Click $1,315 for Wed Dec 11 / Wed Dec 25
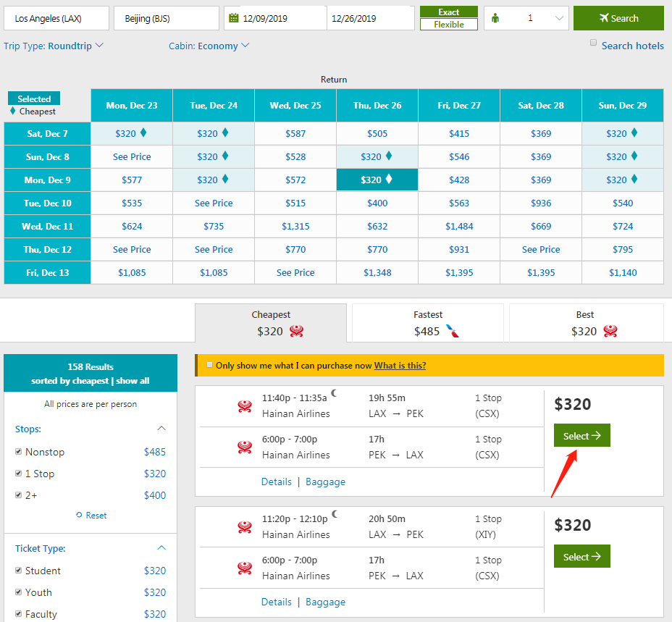The height and width of the screenshot is (622, 672). (x=295, y=226)
